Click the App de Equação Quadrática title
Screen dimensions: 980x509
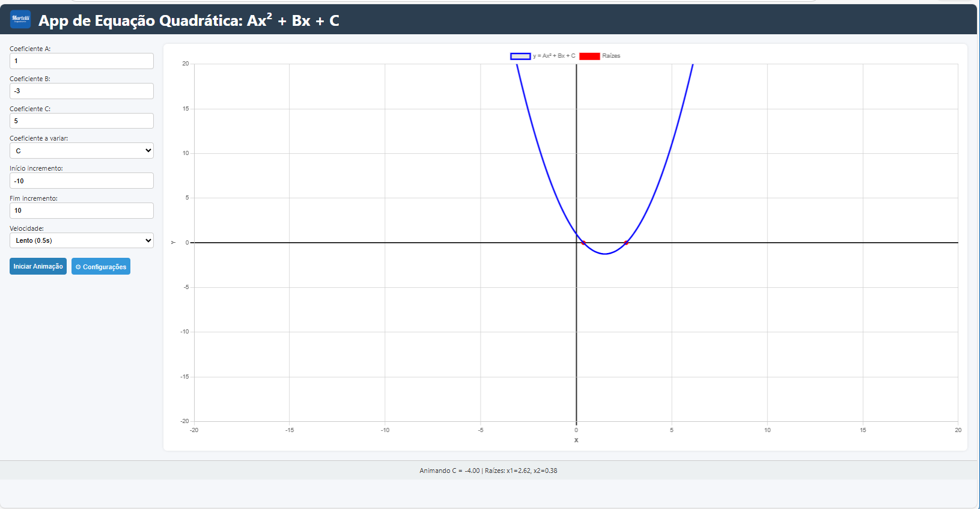(189, 20)
